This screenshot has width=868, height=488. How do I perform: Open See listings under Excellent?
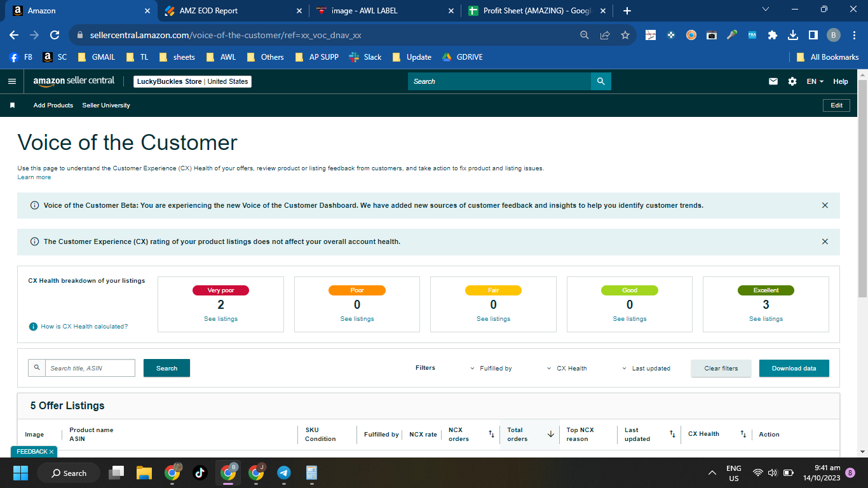[766, 319]
